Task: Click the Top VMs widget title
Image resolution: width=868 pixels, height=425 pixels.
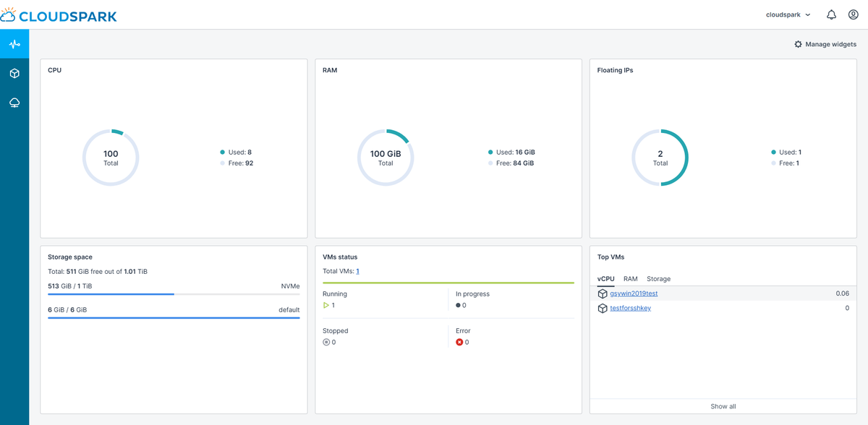Action: tap(612, 257)
